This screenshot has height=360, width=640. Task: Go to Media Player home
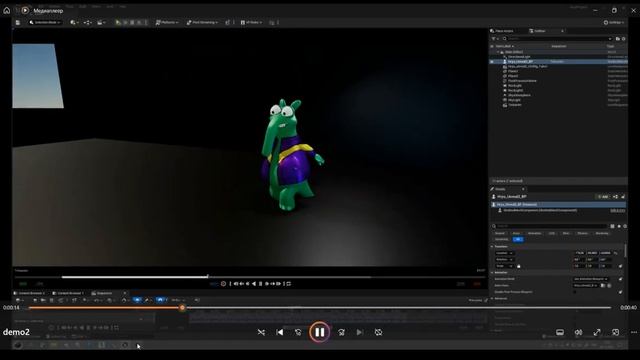(7, 11)
